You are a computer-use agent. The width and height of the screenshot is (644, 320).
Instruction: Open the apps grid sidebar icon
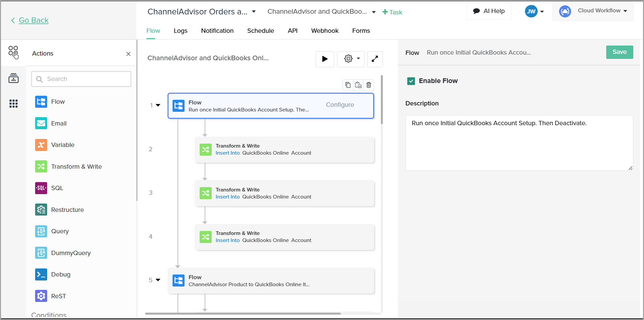click(13, 104)
